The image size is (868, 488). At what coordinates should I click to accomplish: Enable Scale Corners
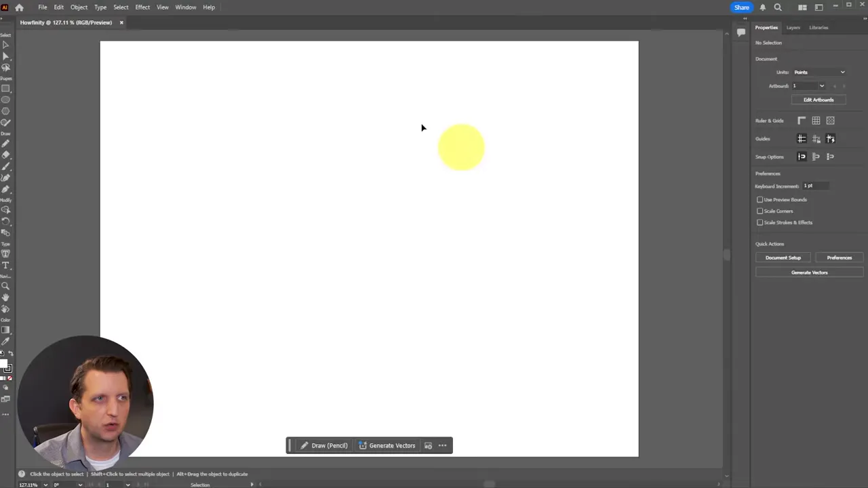click(x=760, y=211)
